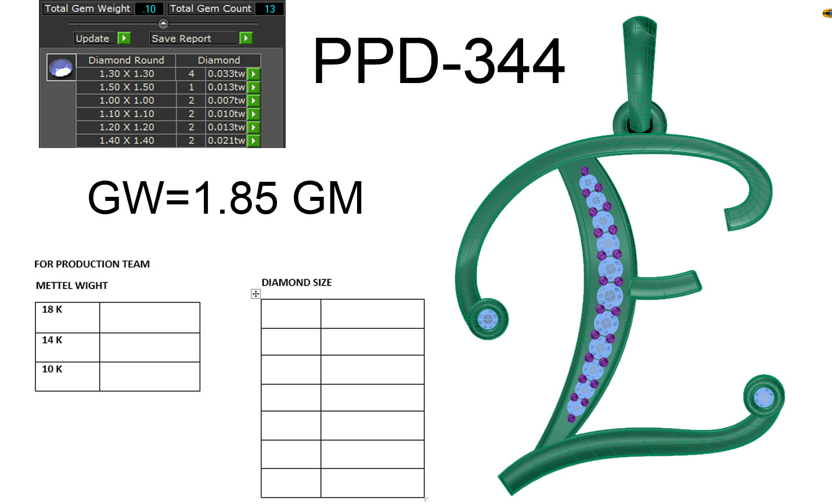This screenshot has width=832, height=504.
Task: Click the green arrow beside Update
Action: (x=124, y=38)
